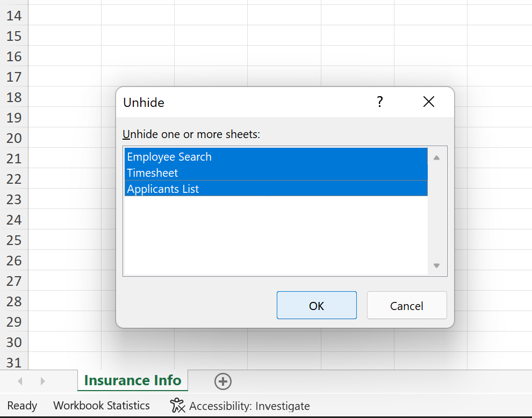Open Workbook Statistics from the status bar

pyautogui.click(x=102, y=406)
